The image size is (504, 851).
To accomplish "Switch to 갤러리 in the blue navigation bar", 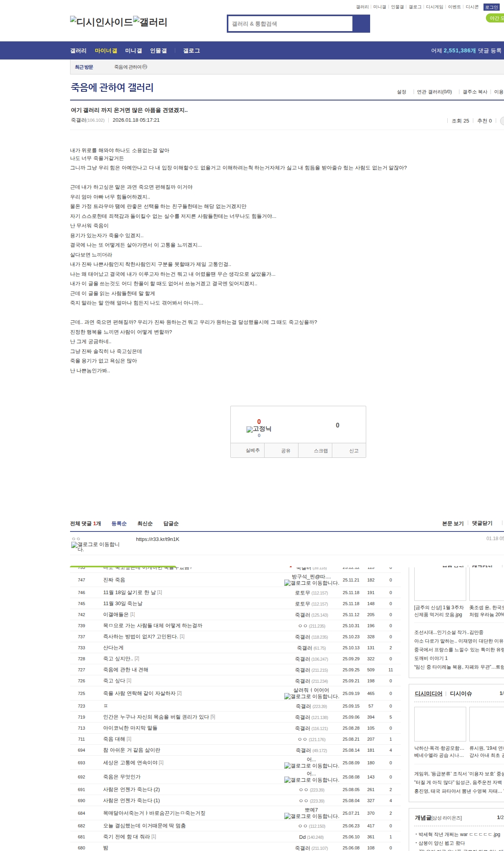I will [x=78, y=50].
